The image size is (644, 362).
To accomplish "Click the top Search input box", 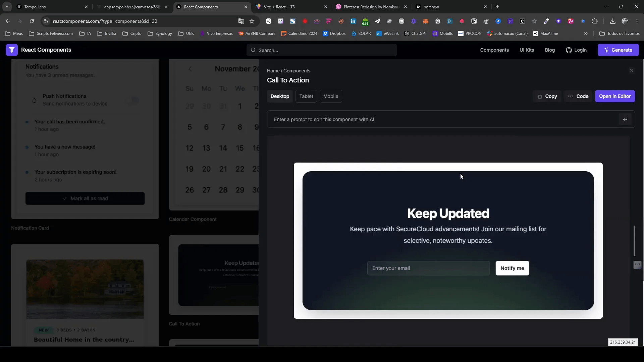I will click(x=322, y=50).
